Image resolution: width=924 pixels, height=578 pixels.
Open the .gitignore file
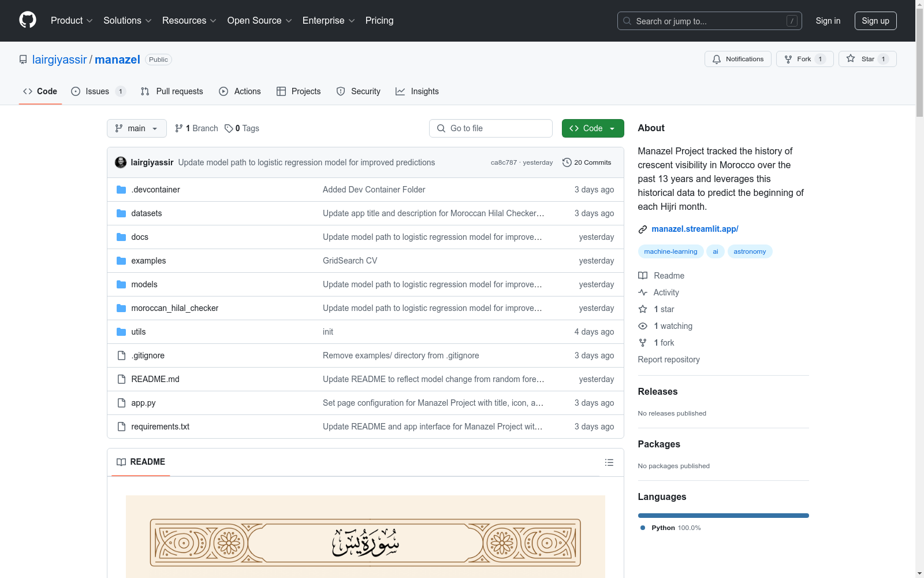point(148,355)
